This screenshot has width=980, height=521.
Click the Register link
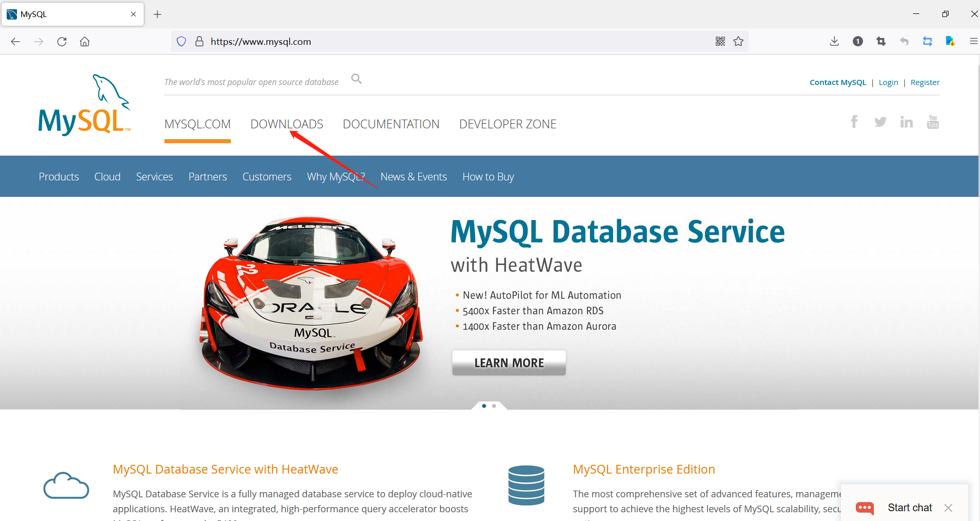925,82
